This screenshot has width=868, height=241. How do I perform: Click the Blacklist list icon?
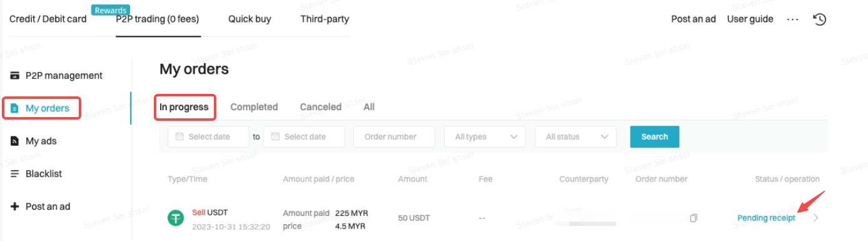tap(14, 173)
